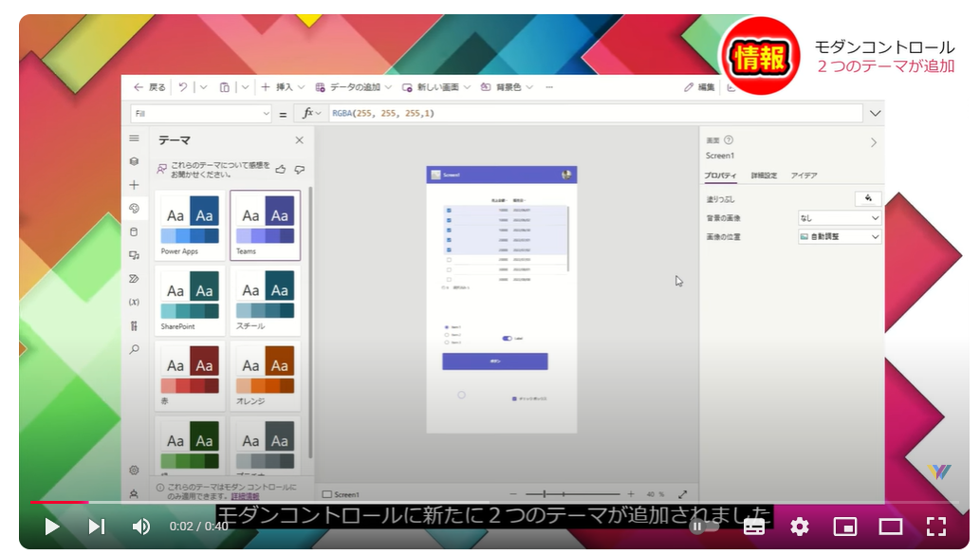The width and height of the screenshot is (980, 555).
Task: Give thumbs down feedback on themes
Action: pyautogui.click(x=300, y=170)
